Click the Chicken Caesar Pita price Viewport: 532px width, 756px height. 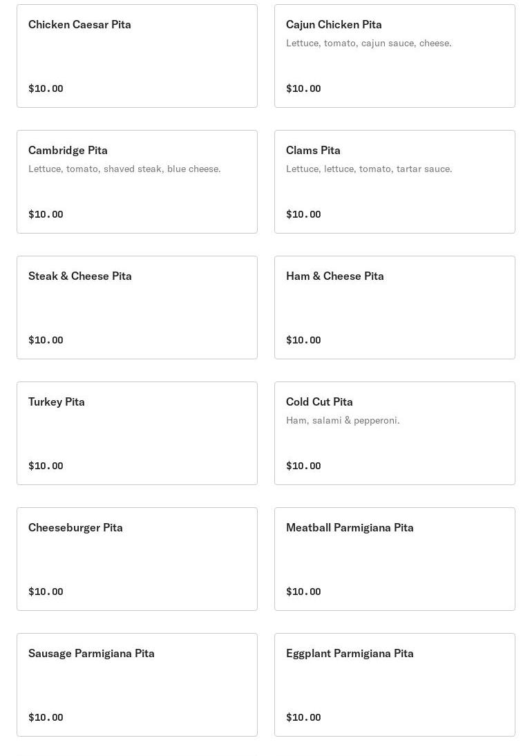46,88
